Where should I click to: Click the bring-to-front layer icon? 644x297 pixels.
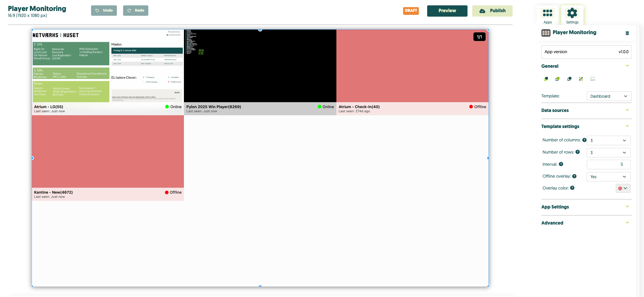[x=557, y=79]
